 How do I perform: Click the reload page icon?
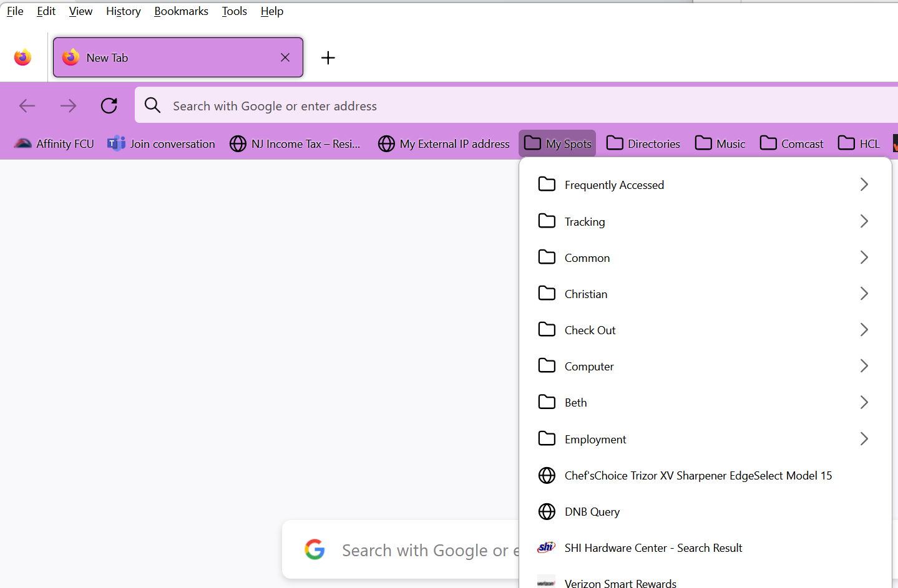pos(109,105)
